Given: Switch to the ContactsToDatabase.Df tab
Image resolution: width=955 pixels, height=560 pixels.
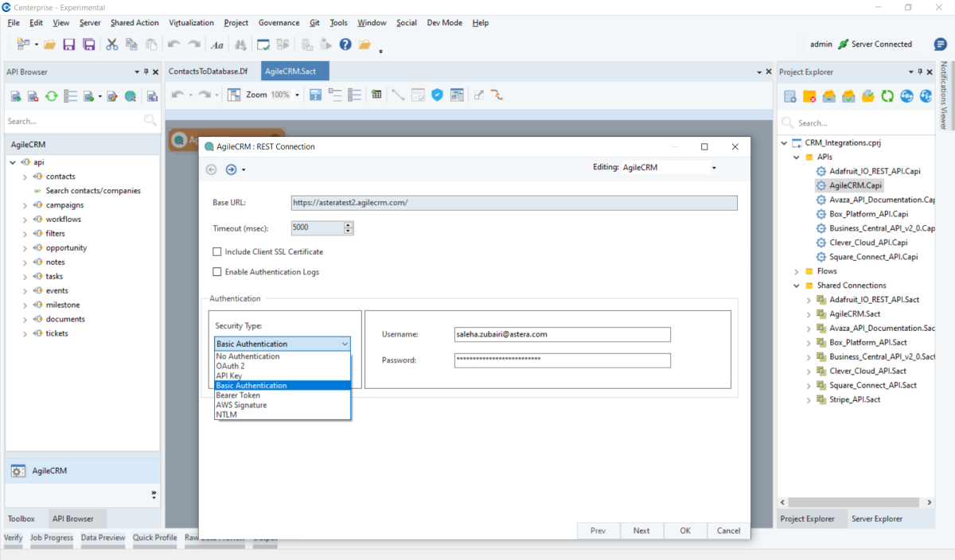Looking at the screenshot, I should point(207,71).
